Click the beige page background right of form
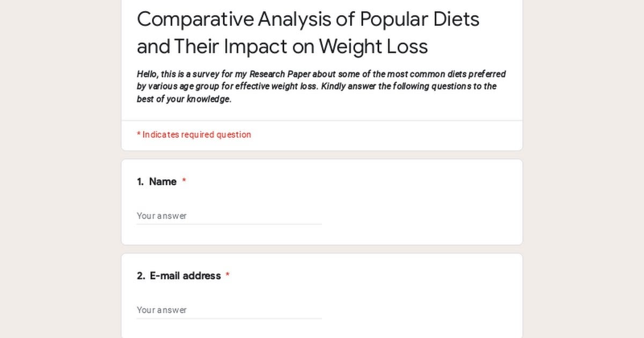 [583, 169]
